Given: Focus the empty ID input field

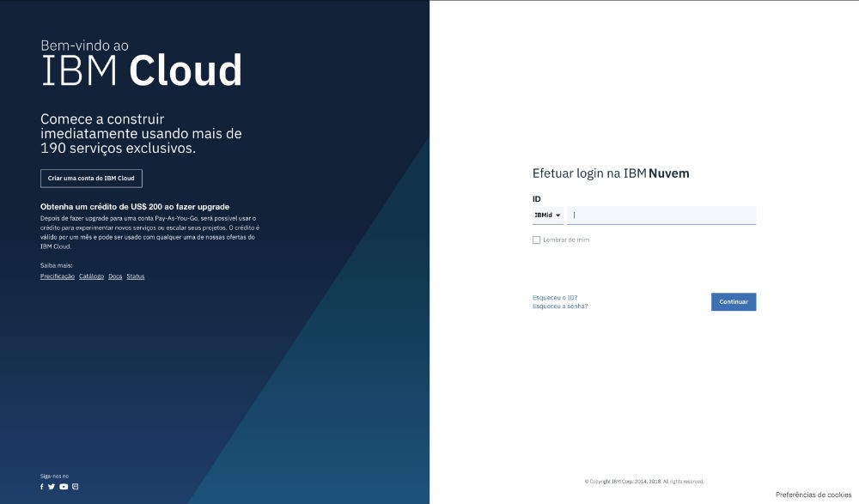Looking at the screenshot, I should point(661,215).
